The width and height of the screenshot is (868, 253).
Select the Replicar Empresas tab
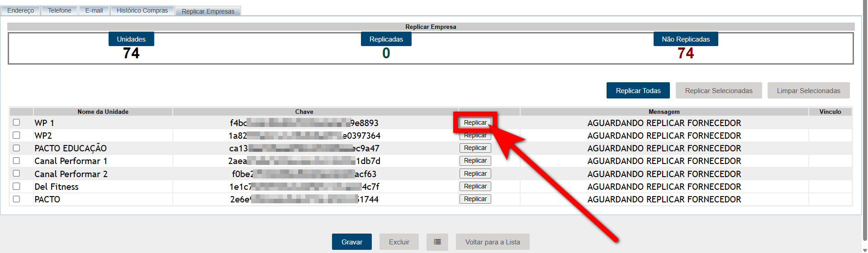pos(208,11)
